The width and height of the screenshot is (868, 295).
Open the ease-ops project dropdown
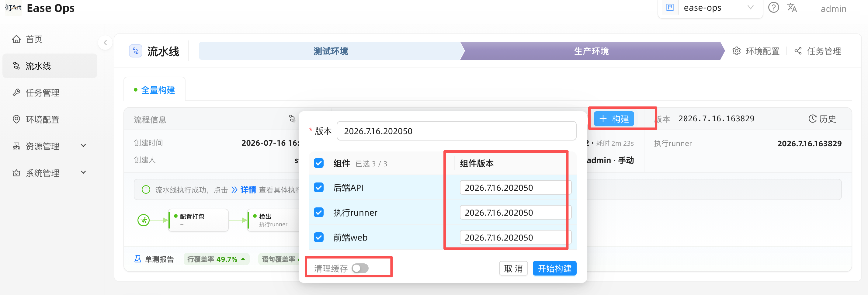(x=710, y=7)
